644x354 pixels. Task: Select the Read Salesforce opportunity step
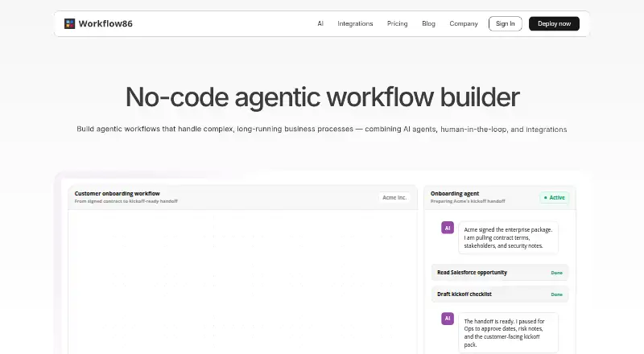500,272
